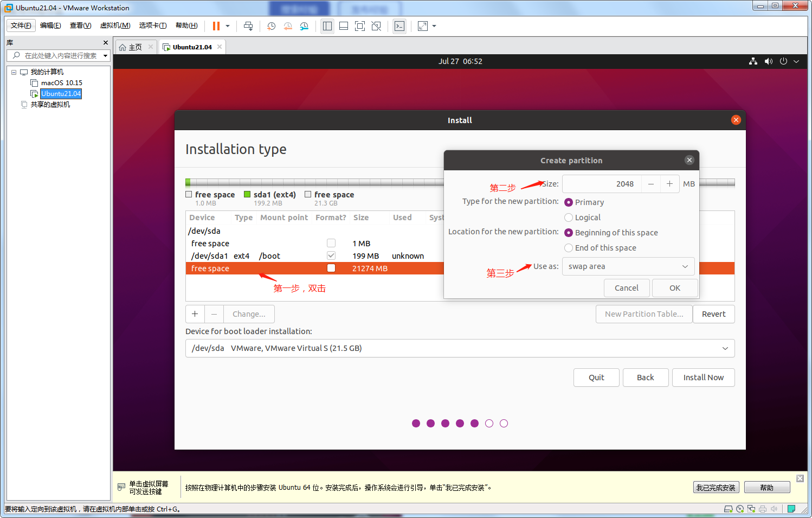Image resolution: width=812 pixels, height=518 pixels.
Task: Open the 文件(F) menu
Action: pos(21,25)
